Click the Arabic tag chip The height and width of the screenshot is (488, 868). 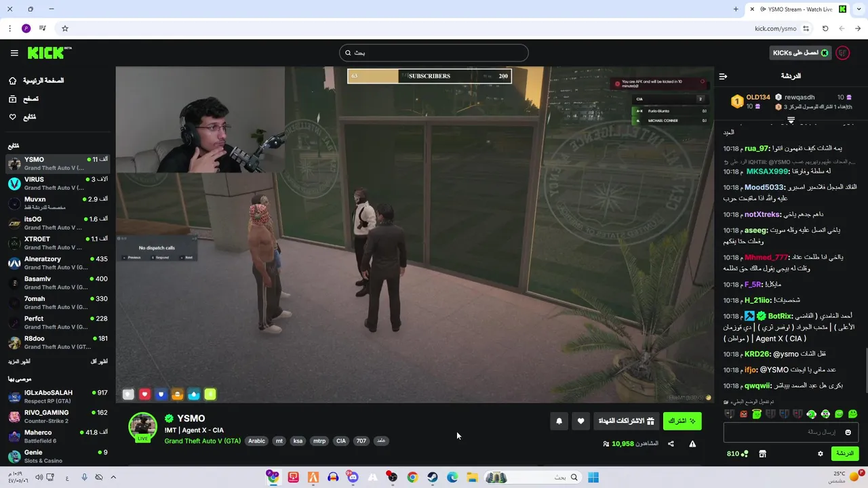coord(257,441)
